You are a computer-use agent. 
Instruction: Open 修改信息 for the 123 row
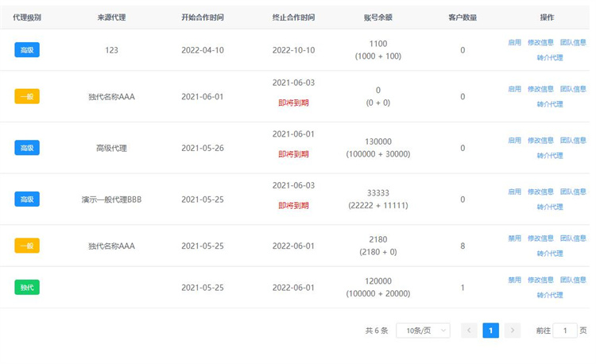pyautogui.click(x=540, y=43)
